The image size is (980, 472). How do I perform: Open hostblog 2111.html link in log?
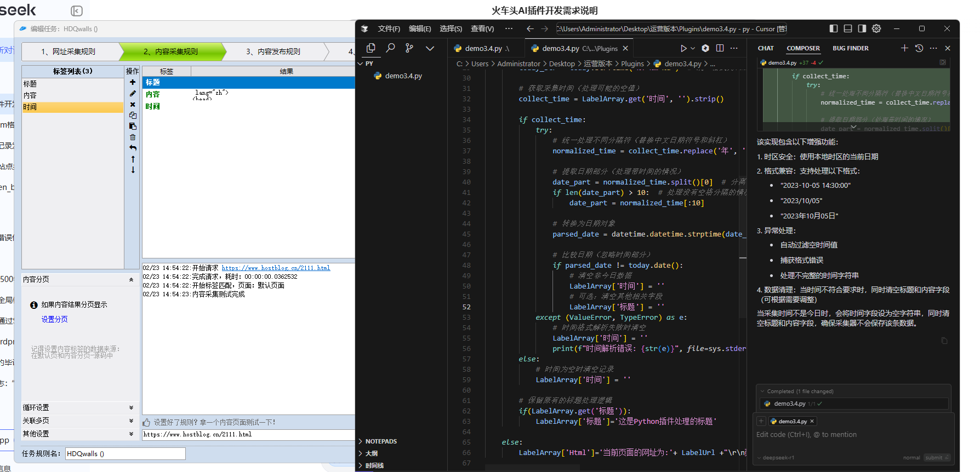click(276, 268)
